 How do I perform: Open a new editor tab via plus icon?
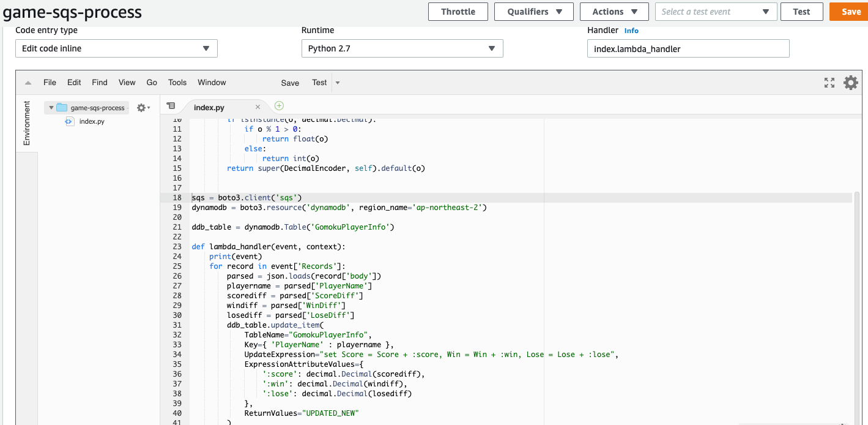pyautogui.click(x=278, y=105)
